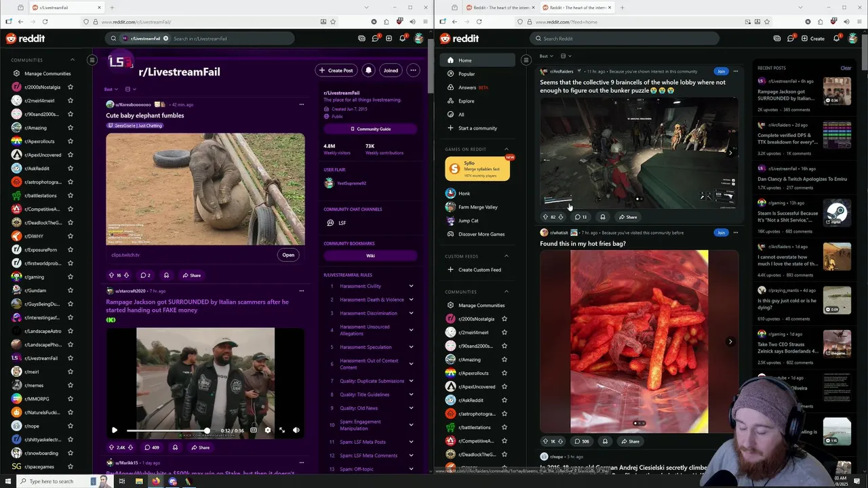This screenshot has height=488, width=868.
Task: Favorite r/2meirl4meirl star in right window
Action: point(505,332)
